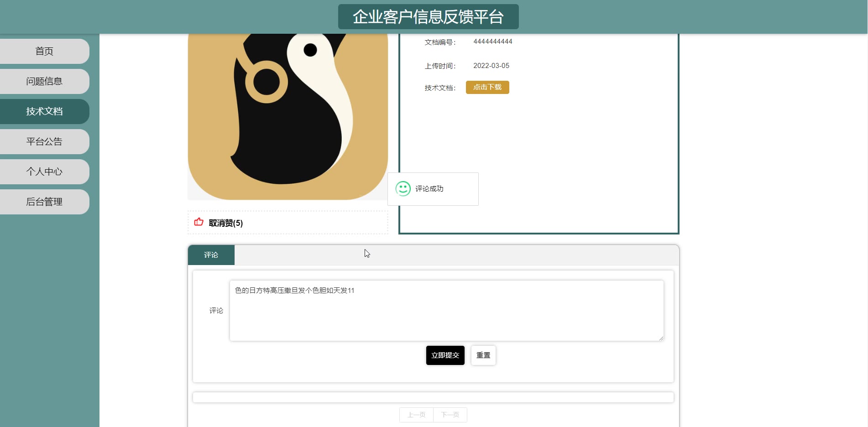Viewport: 868px width, 427px height.
Task: Click the 企业客户信息反馈平台 header title
Action: tap(428, 17)
